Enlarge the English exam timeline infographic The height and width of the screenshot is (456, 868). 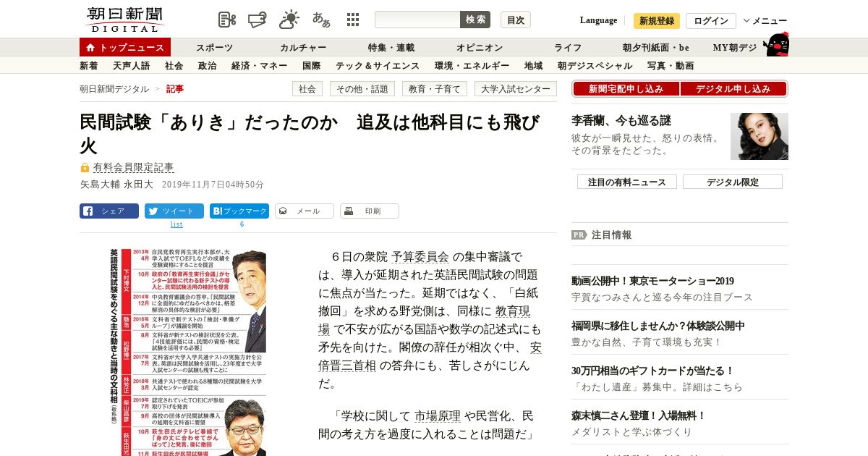pyautogui.click(x=187, y=352)
